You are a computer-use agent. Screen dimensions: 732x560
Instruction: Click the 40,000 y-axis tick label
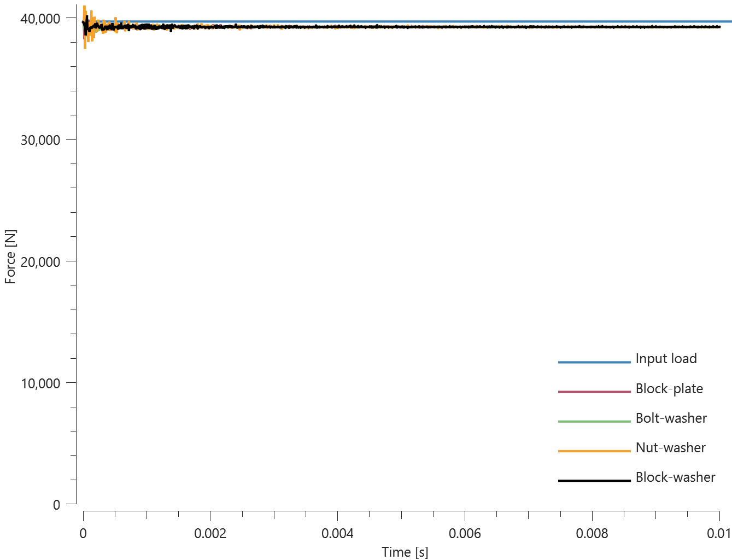[40, 19]
